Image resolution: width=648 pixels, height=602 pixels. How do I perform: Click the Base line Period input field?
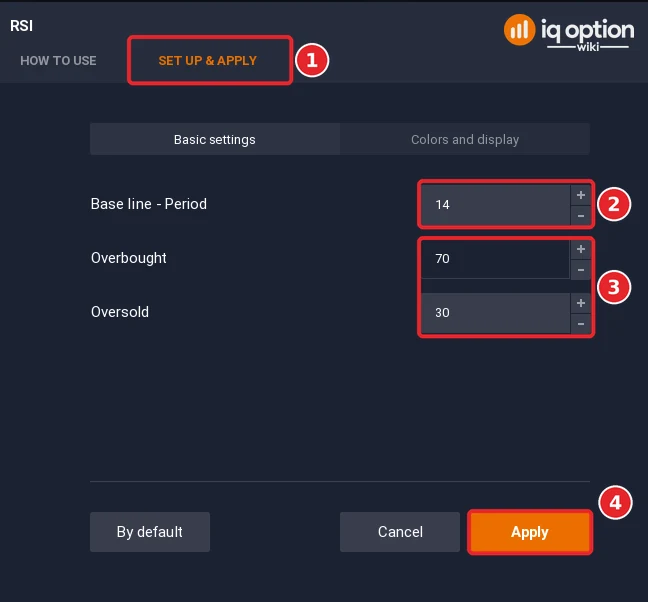496,205
